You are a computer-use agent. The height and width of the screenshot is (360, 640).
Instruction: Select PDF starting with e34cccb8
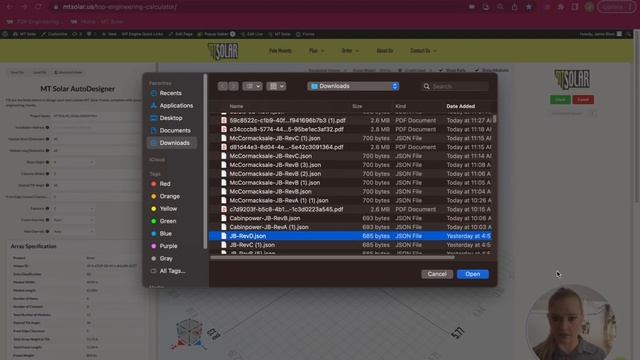tap(351, 129)
